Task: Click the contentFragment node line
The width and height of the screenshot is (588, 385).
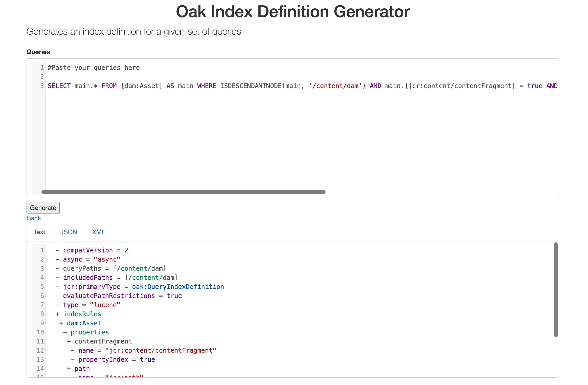Action: (103, 341)
